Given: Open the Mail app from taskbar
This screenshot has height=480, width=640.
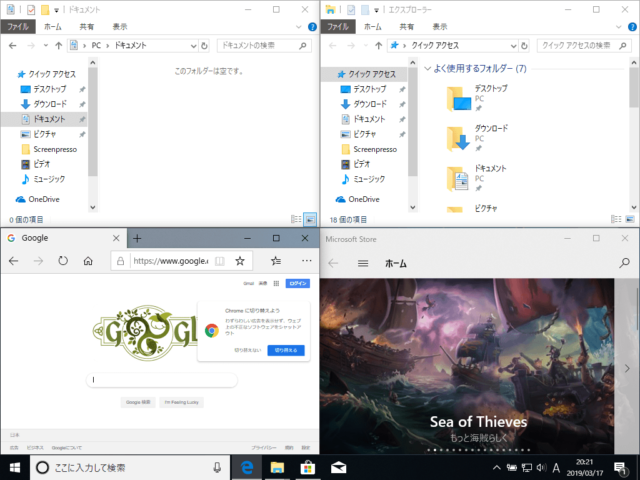Looking at the screenshot, I should tap(338, 467).
